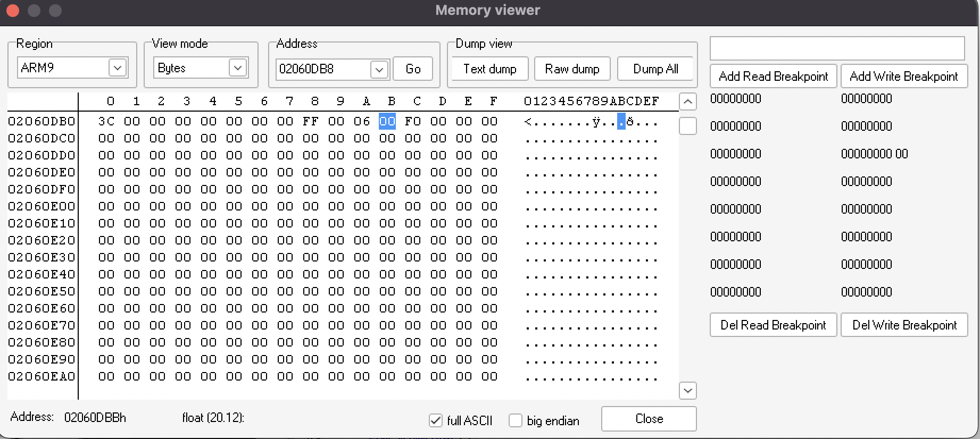Click Add Read Breakpoint
This screenshot has height=439, width=980.
click(773, 77)
